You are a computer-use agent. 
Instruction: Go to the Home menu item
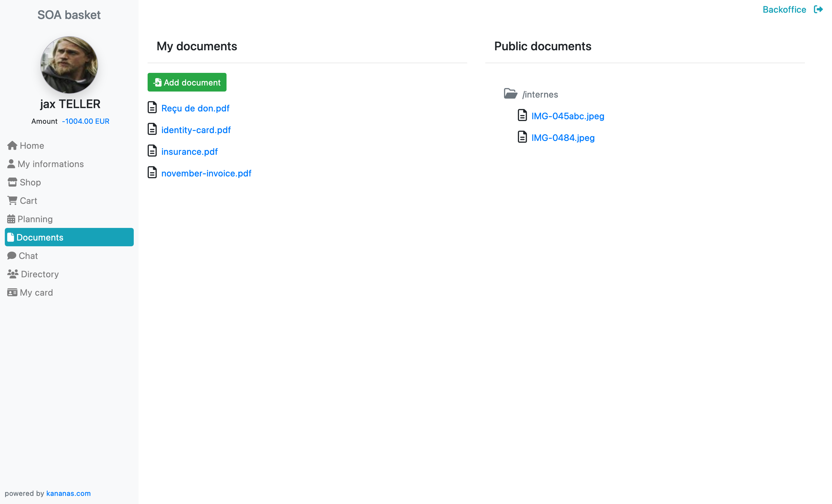[x=69, y=145]
